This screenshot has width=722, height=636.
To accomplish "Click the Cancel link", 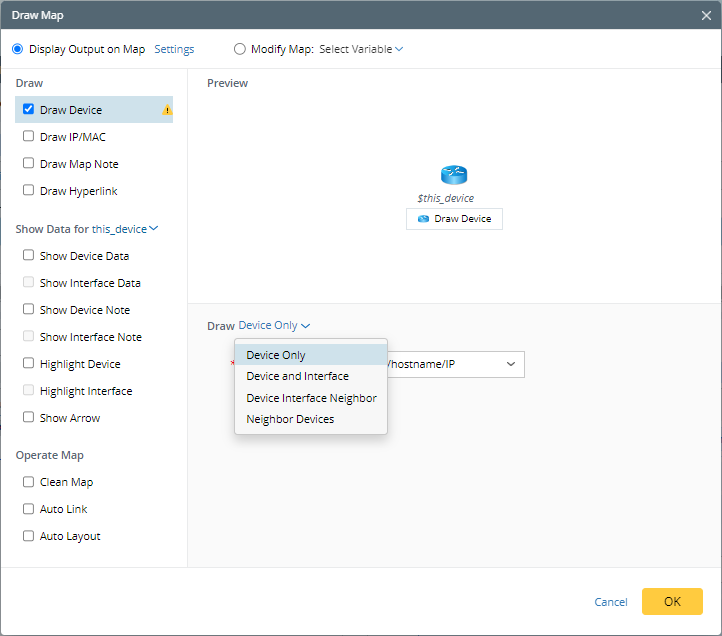I will 610,602.
